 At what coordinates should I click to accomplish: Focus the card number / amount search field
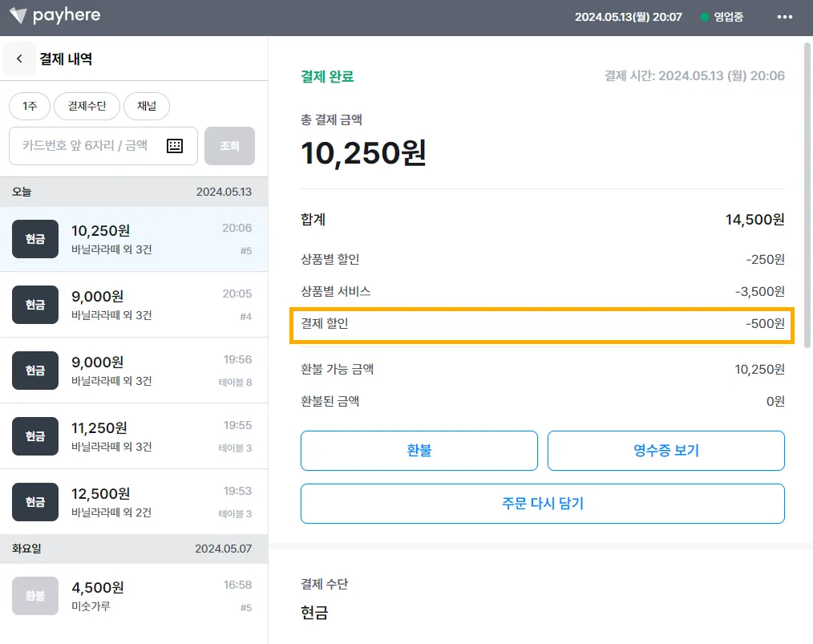90,146
